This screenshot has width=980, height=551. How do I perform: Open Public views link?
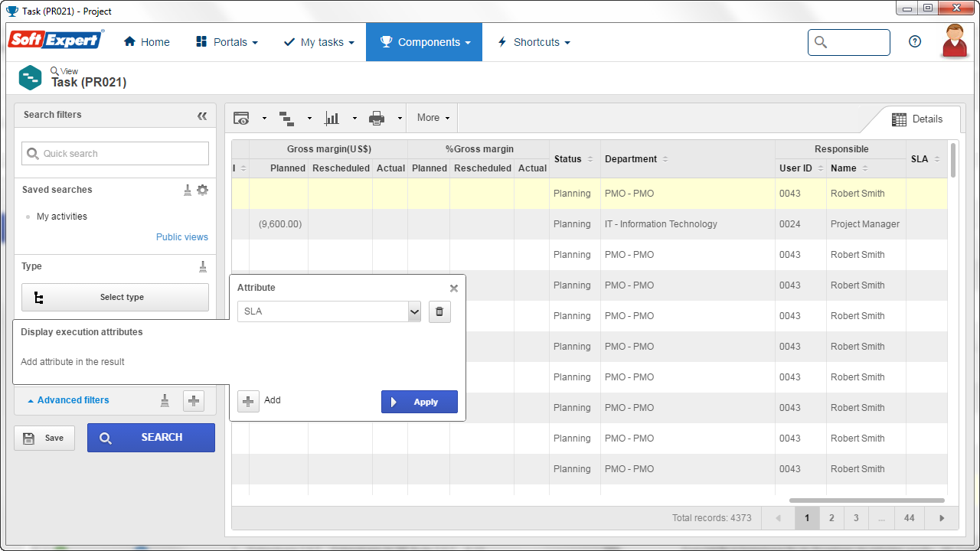tap(182, 237)
